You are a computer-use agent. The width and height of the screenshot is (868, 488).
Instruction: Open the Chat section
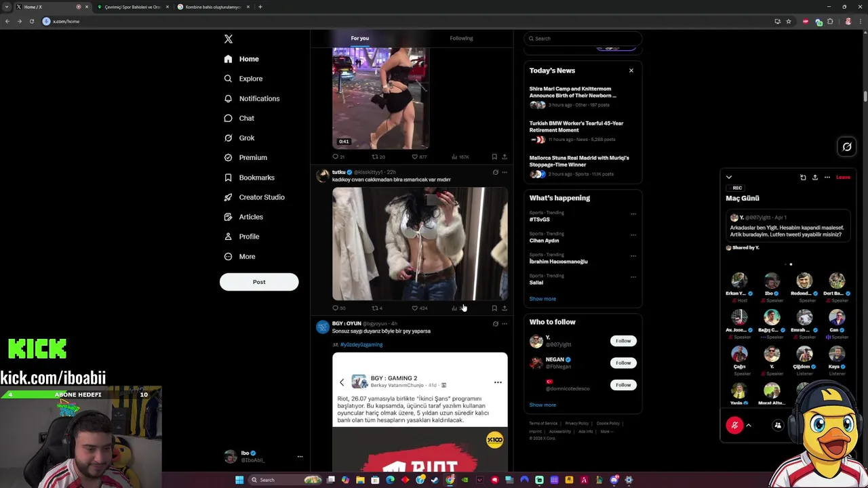(239, 118)
